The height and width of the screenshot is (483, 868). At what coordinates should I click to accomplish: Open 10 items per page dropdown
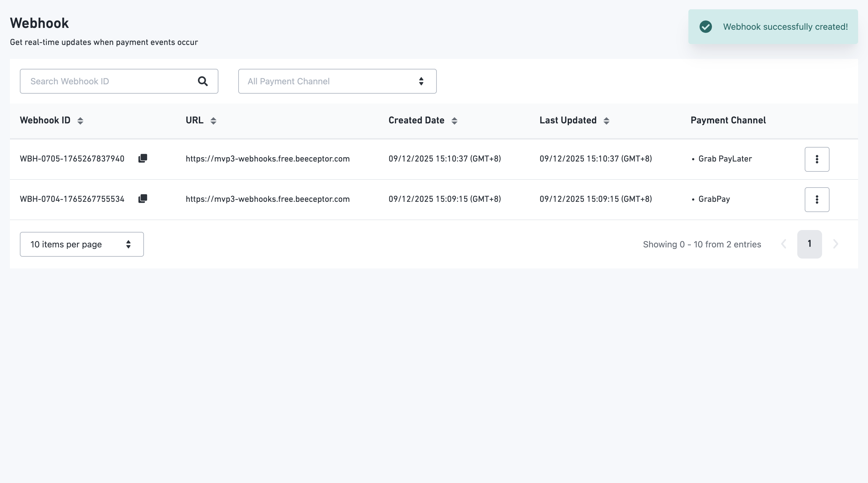tap(82, 244)
